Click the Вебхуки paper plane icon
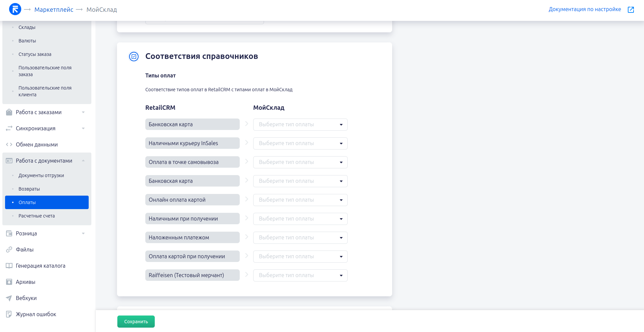 9,298
